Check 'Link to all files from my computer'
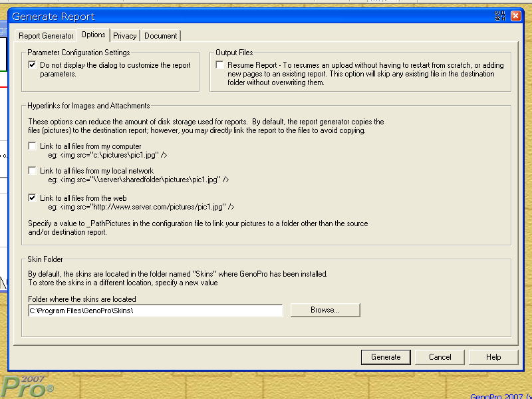Image resolution: width=532 pixels, height=399 pixels. coord(33,146)
